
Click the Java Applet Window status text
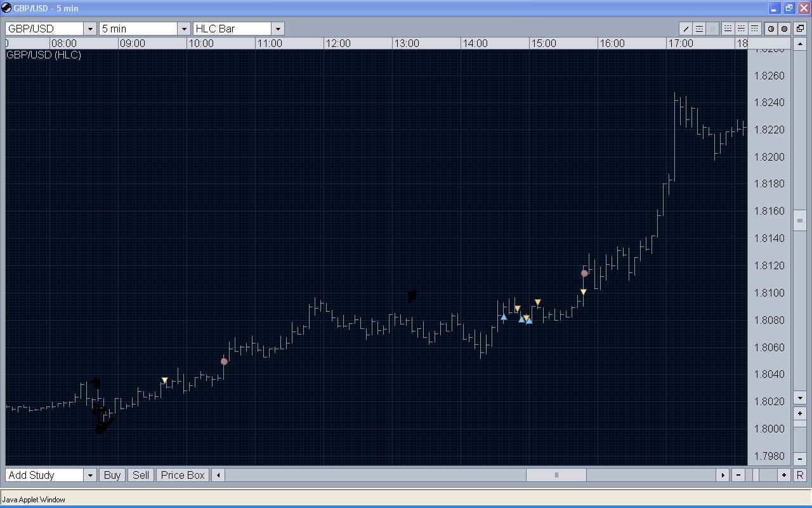(x=34, y=500)
